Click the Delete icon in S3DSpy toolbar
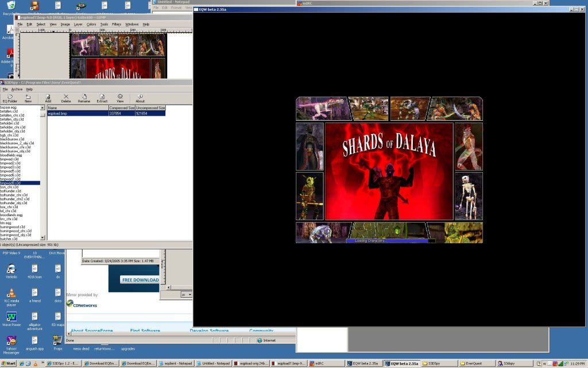 [66, 98]
